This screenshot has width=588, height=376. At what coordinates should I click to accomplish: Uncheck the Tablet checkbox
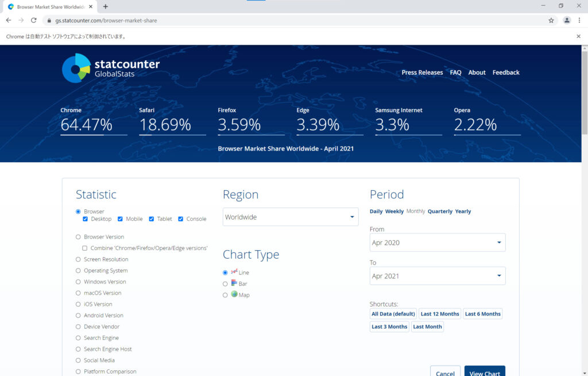click(151, 218)
